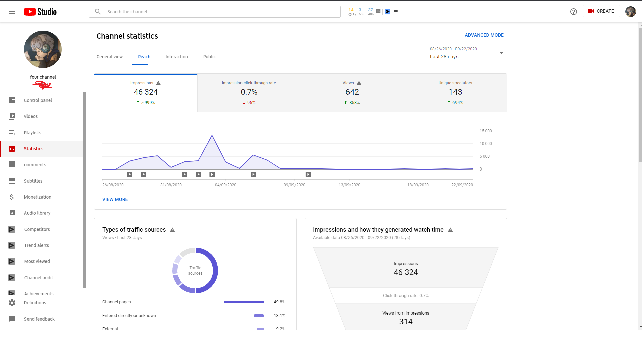Click the VIEW MORE link
This screenshot has height=337, width=644.
(x=115, y=199)
